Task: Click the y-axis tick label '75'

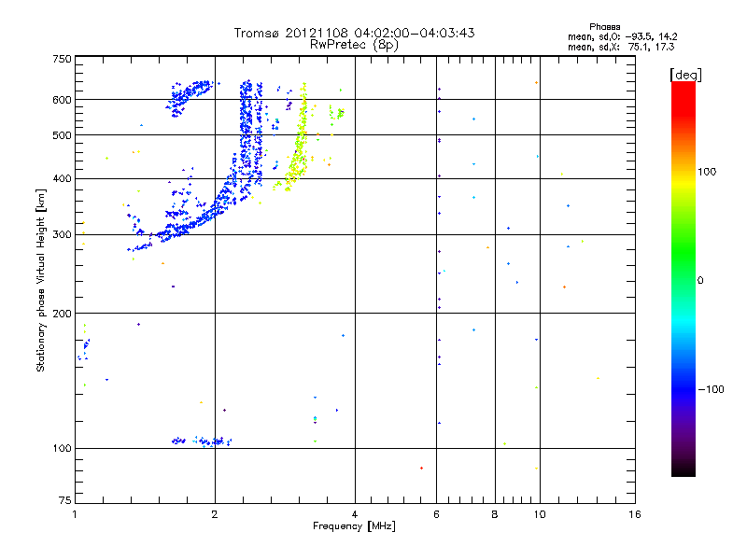Action: pos(65,500)
